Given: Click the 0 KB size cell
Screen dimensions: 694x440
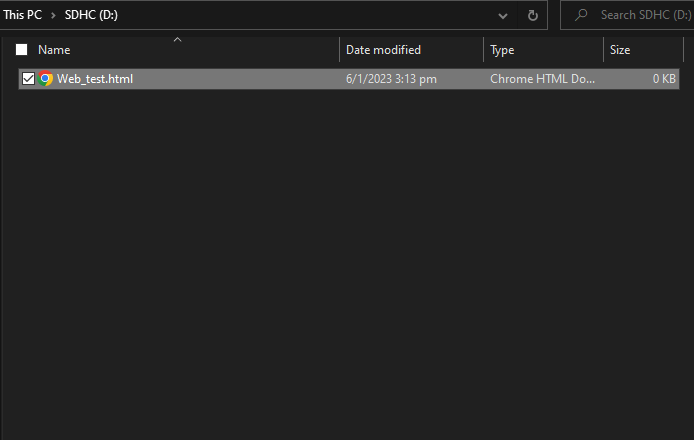Looking at the screenshot, I should [x=664, y=79].
